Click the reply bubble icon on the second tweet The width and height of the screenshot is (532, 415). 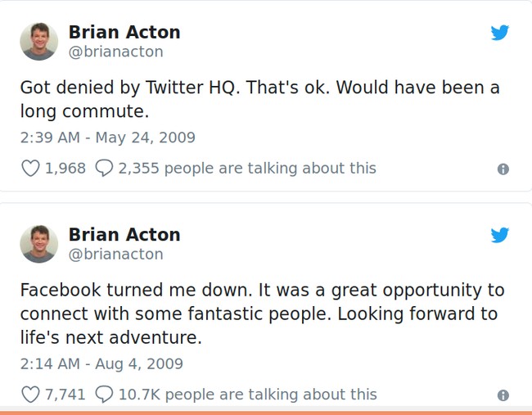104,395
